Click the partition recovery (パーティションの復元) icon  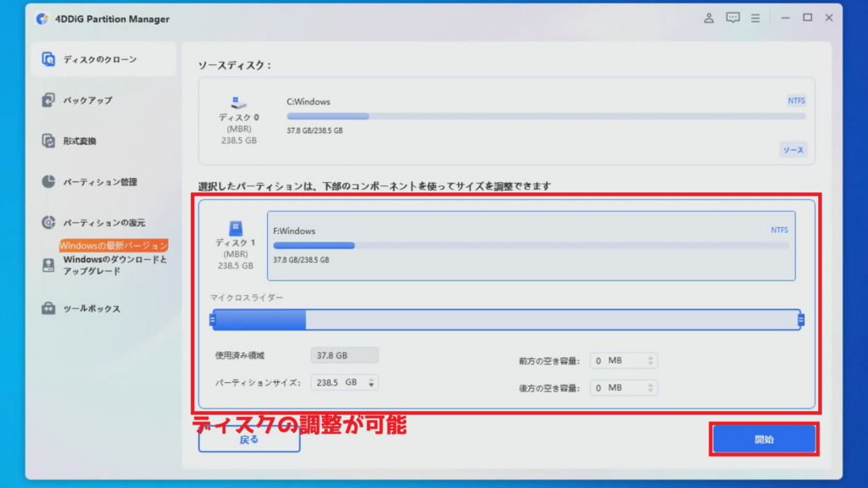(49, 223)
